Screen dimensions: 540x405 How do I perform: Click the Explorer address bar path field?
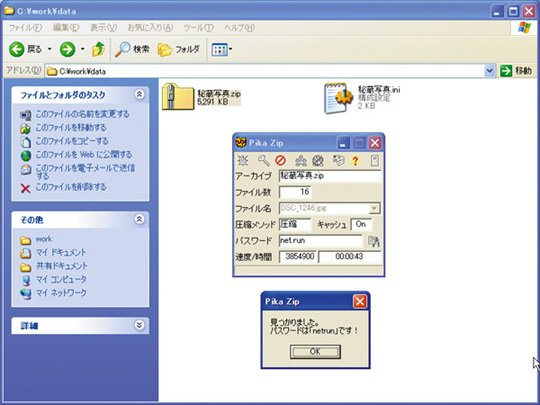(x=264, y=71)
